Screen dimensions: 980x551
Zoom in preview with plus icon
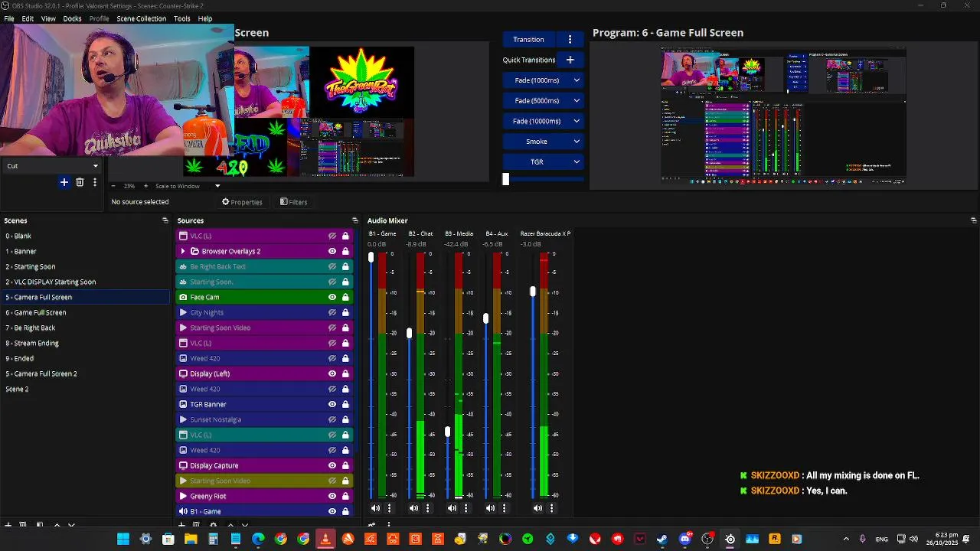point(145,186)
